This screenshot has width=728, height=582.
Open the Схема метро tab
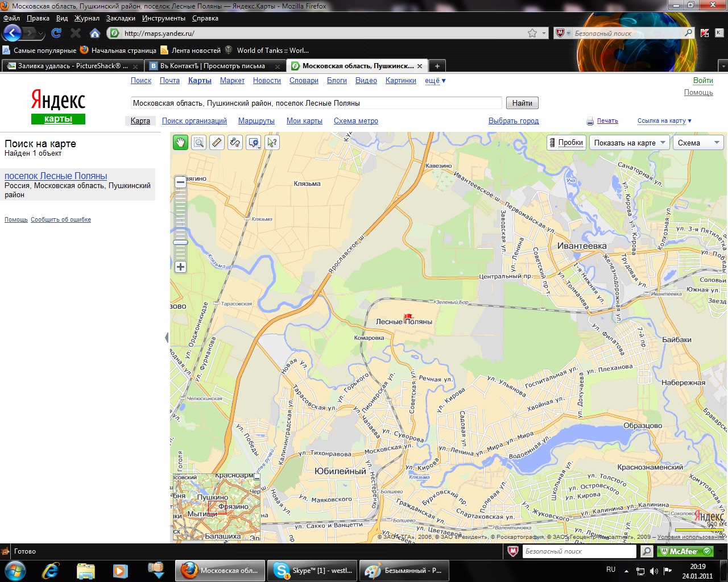click(x=356, y=121)
